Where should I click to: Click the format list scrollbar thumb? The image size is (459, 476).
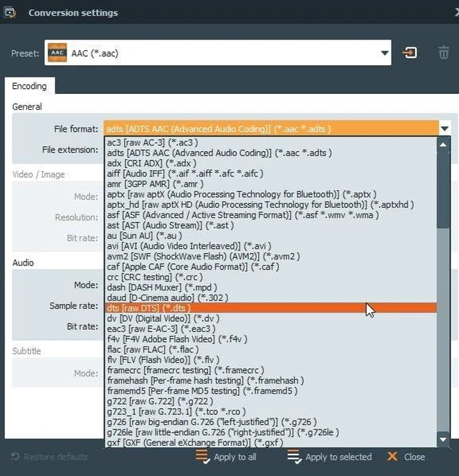443,190
